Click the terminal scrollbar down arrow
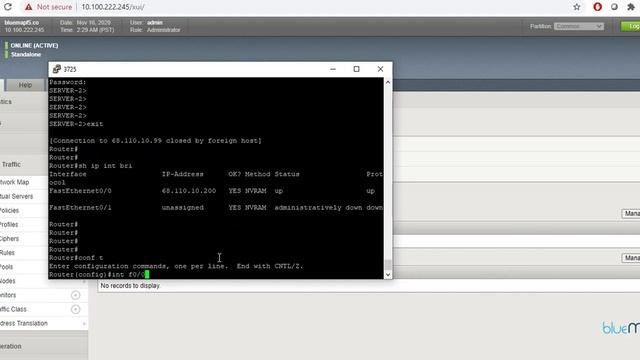 tap(388, 275)
